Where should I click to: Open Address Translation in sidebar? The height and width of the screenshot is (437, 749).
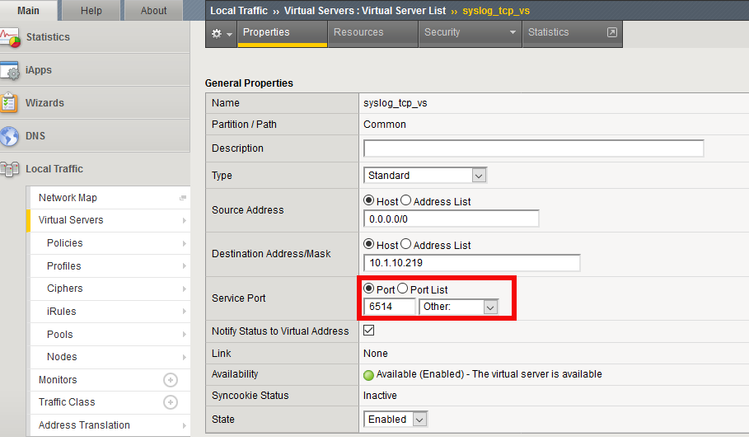point(84,425)
